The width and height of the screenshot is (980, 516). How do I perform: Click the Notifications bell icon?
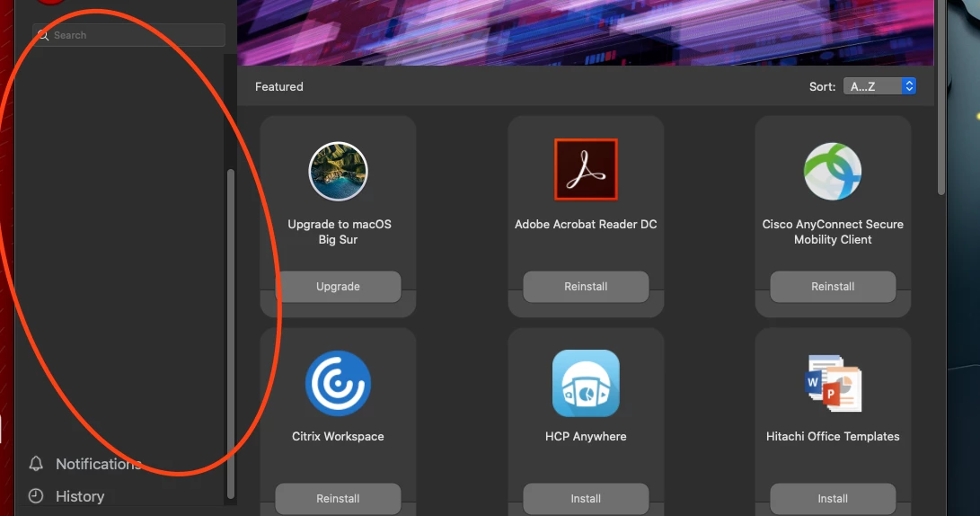(x=36, y=464)
